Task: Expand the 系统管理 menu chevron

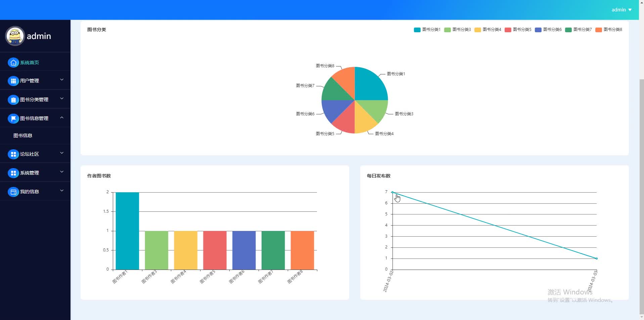Action: tap(62, 172)
